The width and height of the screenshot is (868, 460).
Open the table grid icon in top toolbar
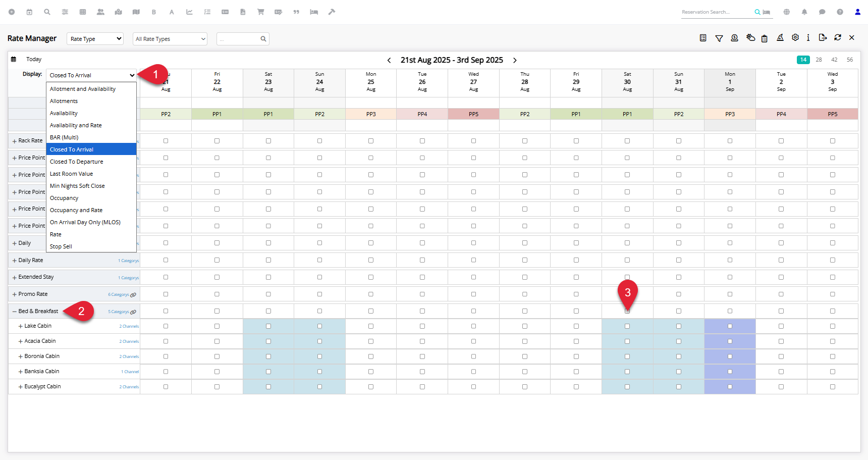[83, 12]
